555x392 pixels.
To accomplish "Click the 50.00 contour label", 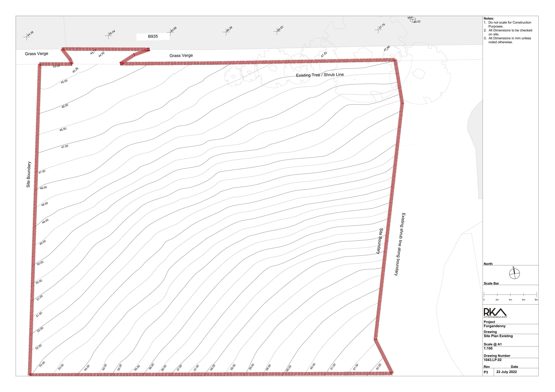I will 40,263.
